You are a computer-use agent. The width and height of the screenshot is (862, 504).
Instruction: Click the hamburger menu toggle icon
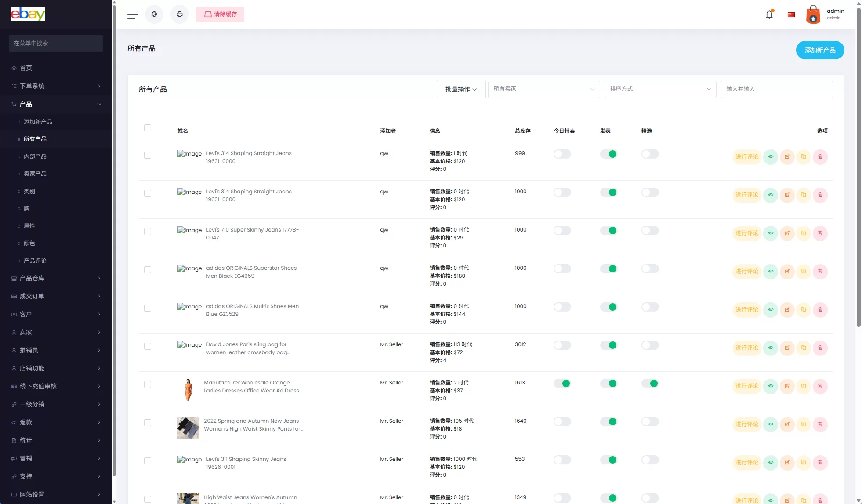coord(132,15)
